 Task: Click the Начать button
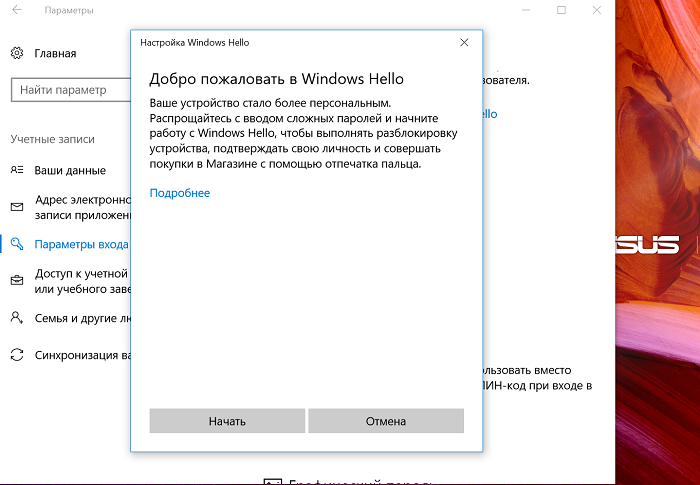tap(227, 421)
